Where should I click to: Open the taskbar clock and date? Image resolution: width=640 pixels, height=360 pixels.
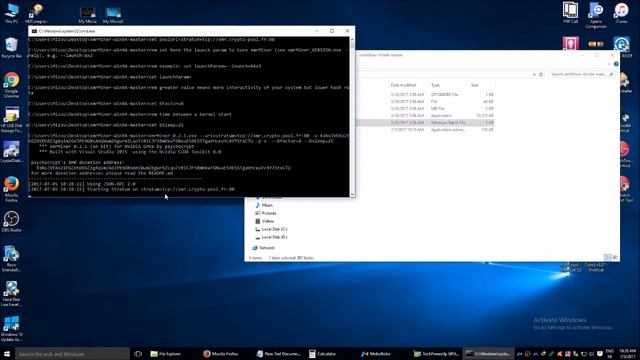(x=629, y=354)
